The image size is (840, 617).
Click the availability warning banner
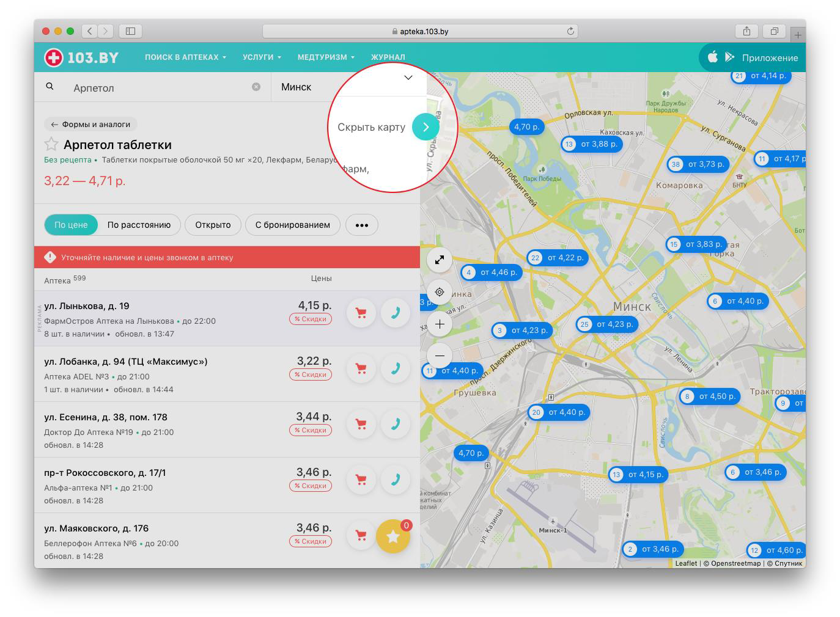pos(227,257)
